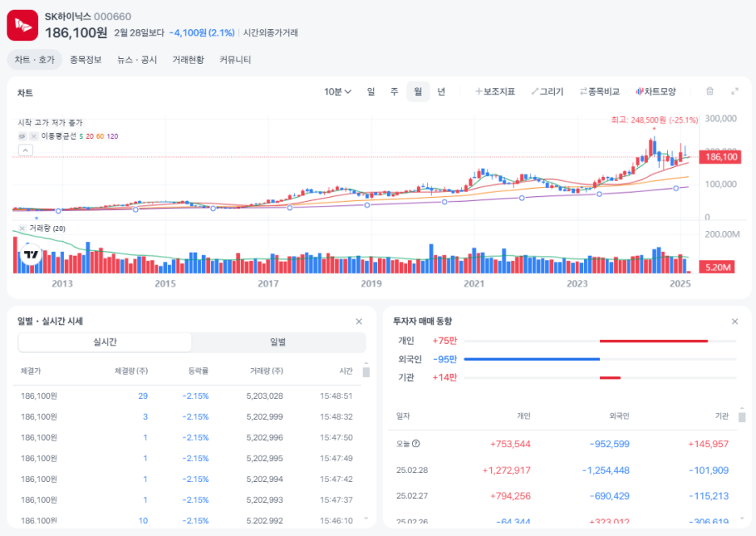Viewport: 756px width, 536px height.
Task: Click the 186,100 current price tag on axis
Action: coord(720,157)
